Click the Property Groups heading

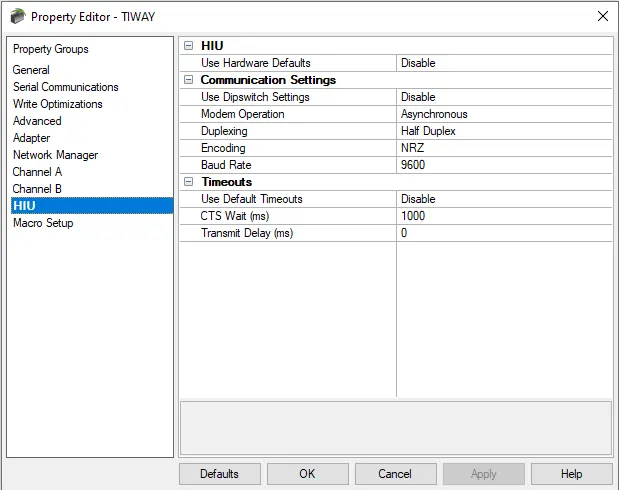[x=51, y=49]
